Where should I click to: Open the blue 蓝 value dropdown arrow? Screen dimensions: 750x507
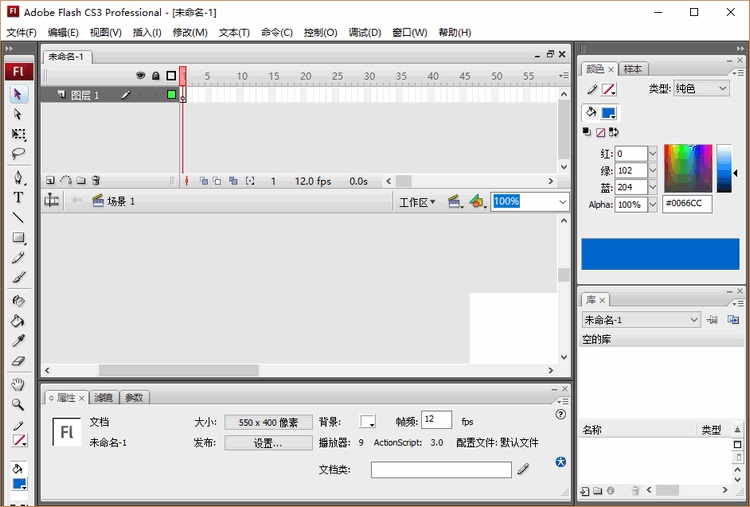click(x=652, y=187)
